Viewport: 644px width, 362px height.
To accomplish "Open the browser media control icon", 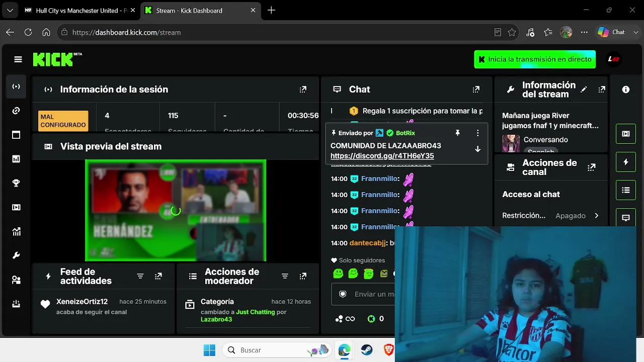I will (x=530, y=32).
